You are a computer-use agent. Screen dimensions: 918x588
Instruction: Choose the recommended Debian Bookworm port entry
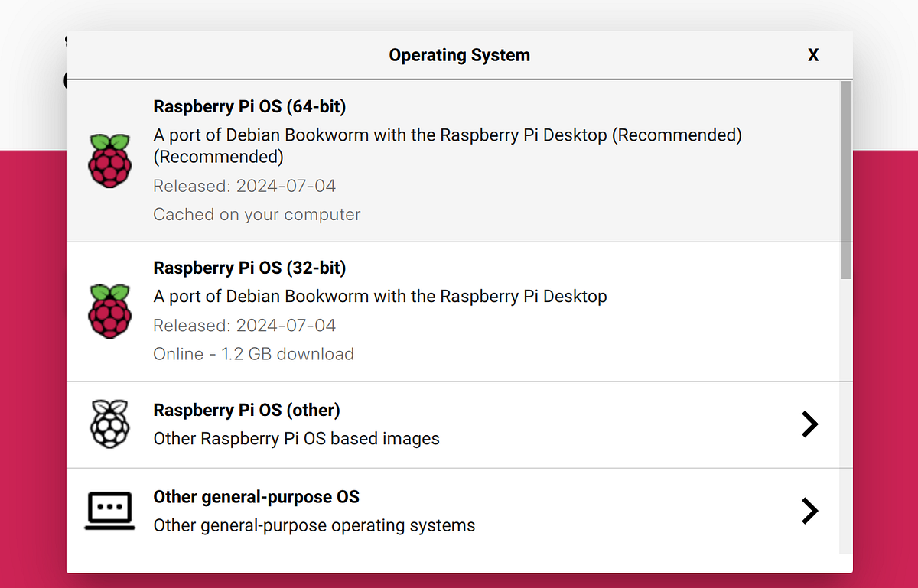click(x=459, y=159)
